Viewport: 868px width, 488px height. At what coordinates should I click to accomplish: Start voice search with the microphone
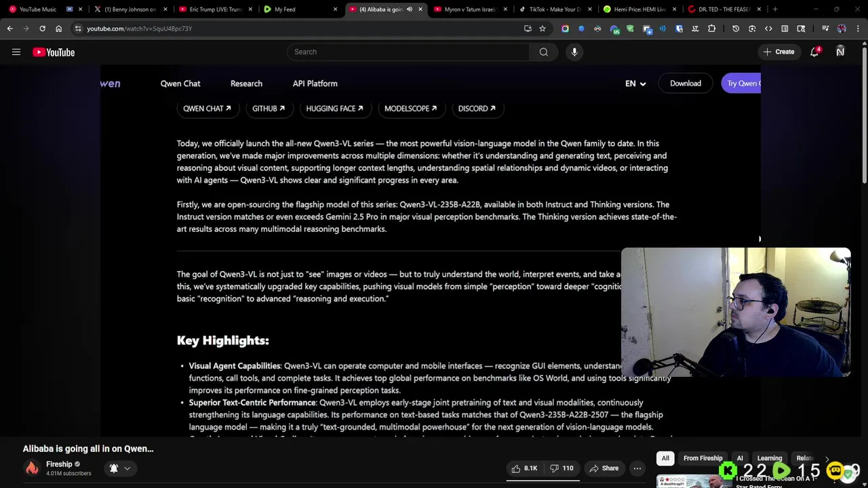pyautogui.click(x=574, y=52)
